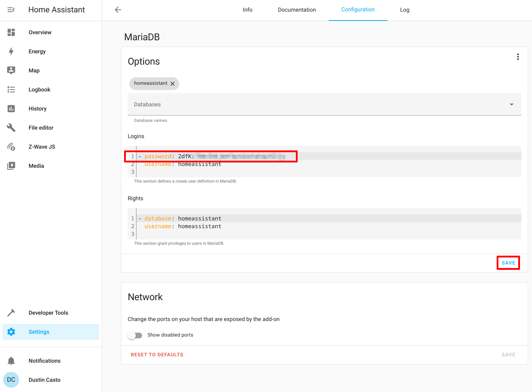Go back using the arrow icon
The height and width of the screenshot is (392, 532).
[x=118, y=10]
